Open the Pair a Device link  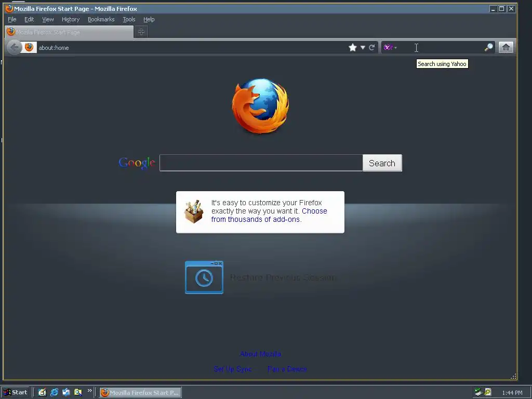pyautogui.click(x=287, y=369)
